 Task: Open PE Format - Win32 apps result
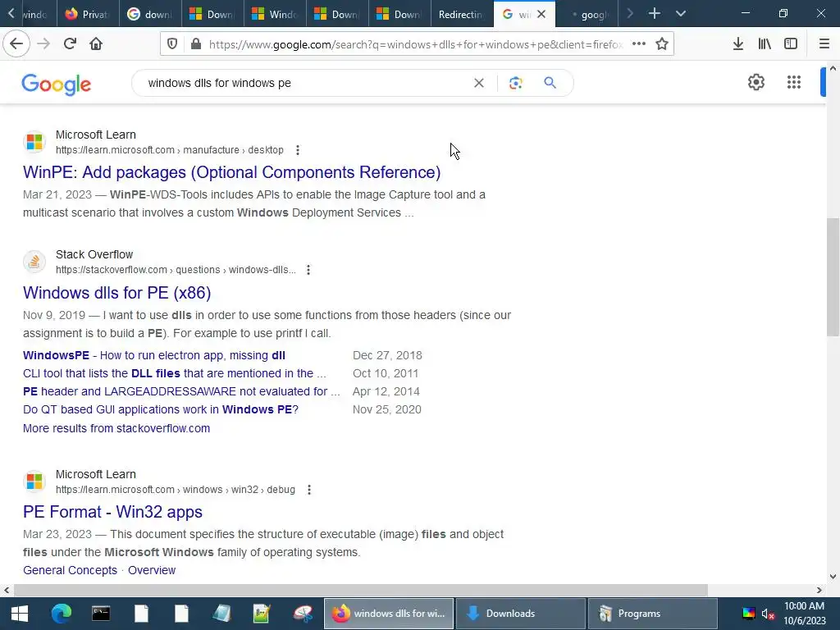[112, 512]
